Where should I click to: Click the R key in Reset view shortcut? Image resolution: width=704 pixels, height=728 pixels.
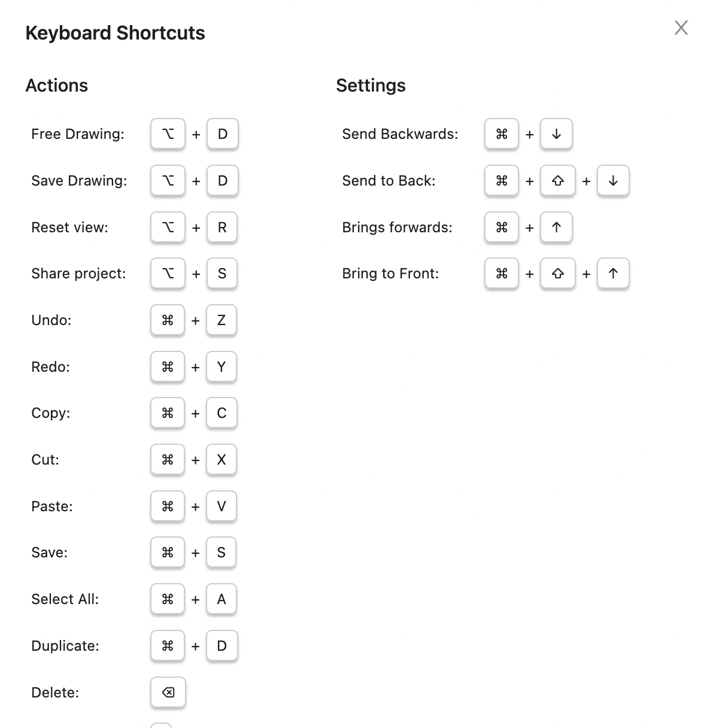pyautogui.click(x=222, y=227)
